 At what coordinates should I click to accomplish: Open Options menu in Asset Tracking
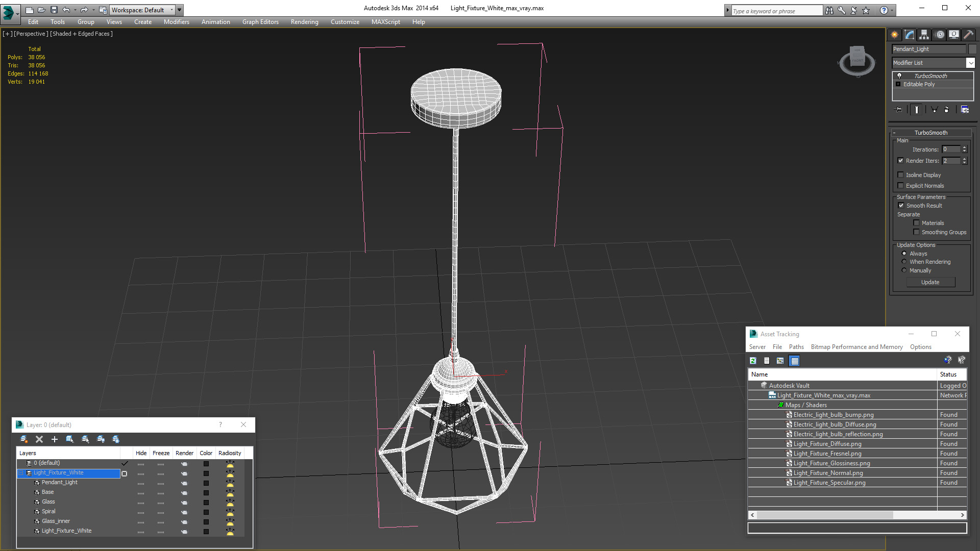[x=920, y=347]
